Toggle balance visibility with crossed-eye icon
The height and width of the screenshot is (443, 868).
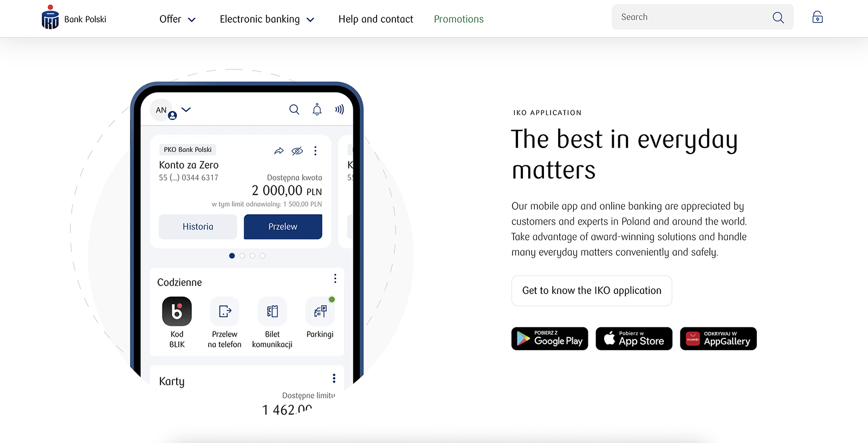[297, 151]
